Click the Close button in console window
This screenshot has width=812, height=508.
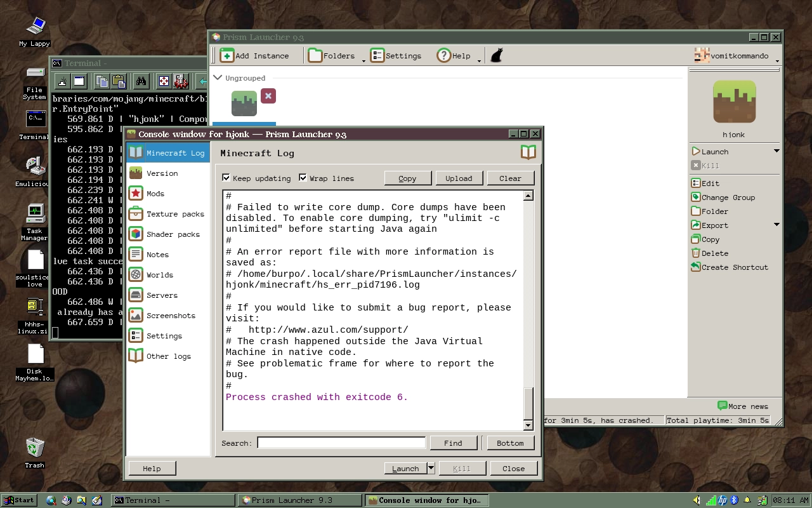514,468
